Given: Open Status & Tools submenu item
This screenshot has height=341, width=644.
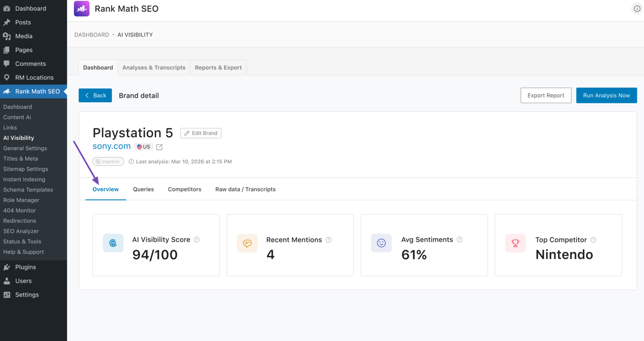Looking at the screenshot, I should click(x=22, y=241).
